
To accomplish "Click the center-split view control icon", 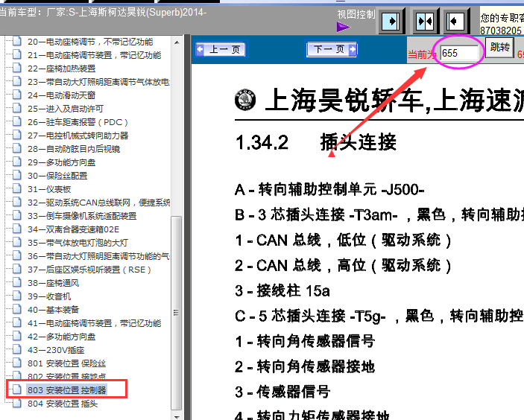I will point(425,22).
